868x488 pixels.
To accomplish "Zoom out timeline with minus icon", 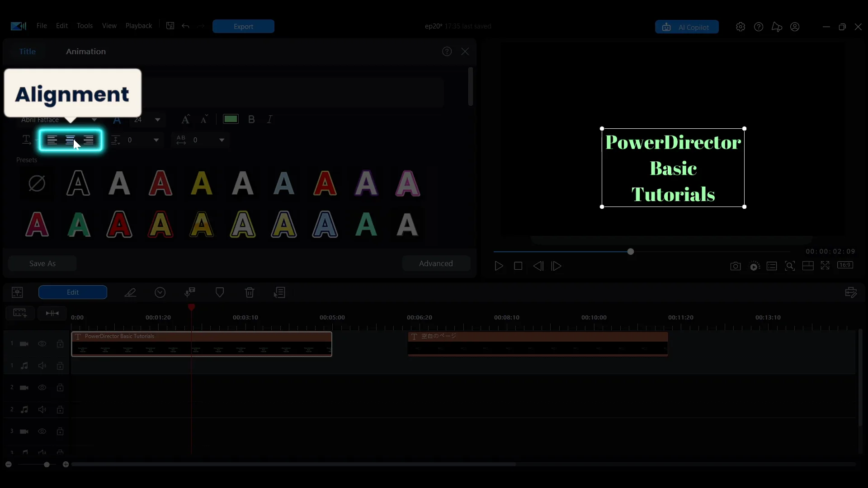I will click(x=8, y=465).
